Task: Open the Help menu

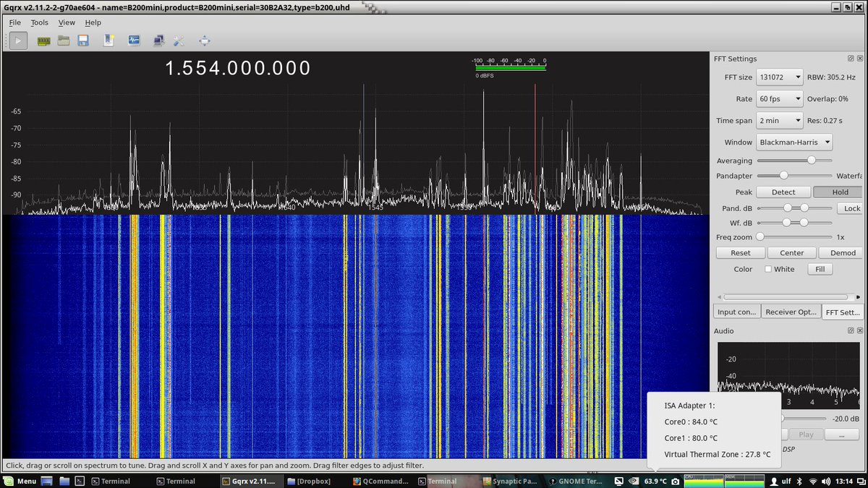Action: pyautogui.click(x=93, y=22)
